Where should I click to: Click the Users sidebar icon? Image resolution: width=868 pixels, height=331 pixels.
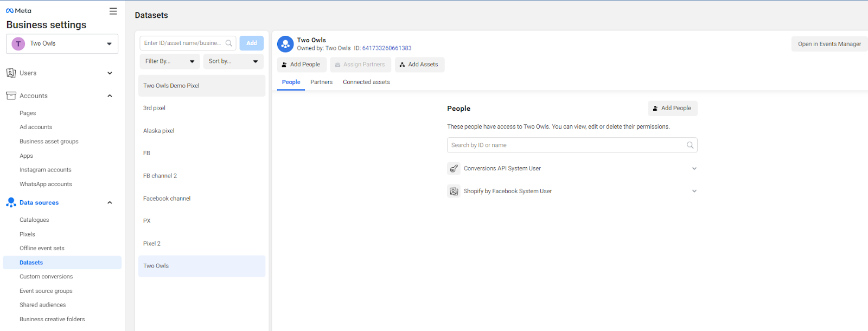pyautogui.click(x=11, y=73)
